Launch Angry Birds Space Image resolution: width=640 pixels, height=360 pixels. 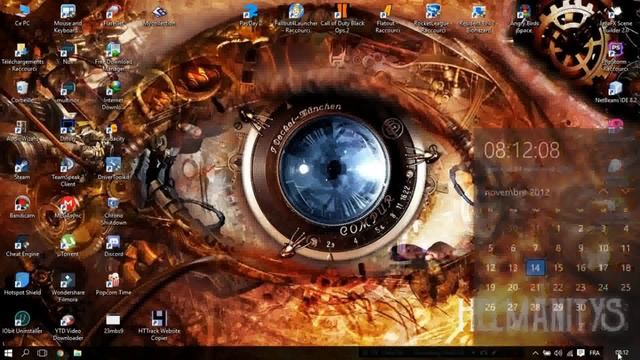[524, 19]
